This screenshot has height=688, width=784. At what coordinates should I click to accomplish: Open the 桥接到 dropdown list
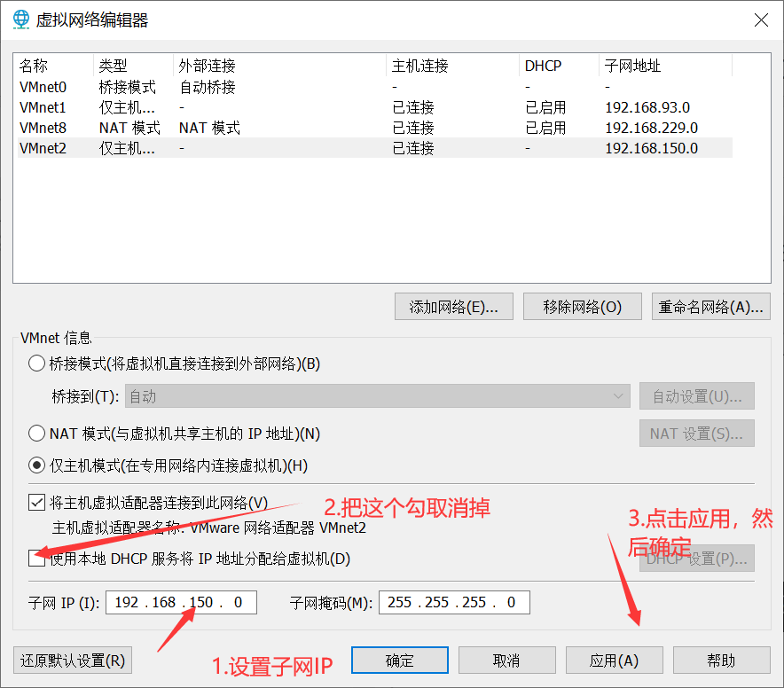[x=378, y=396]
